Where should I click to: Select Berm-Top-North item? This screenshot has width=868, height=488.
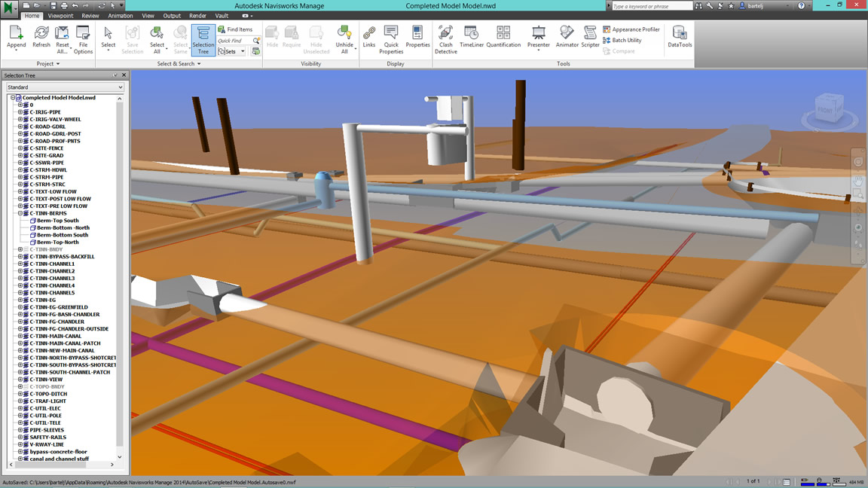tap(57, 242)
